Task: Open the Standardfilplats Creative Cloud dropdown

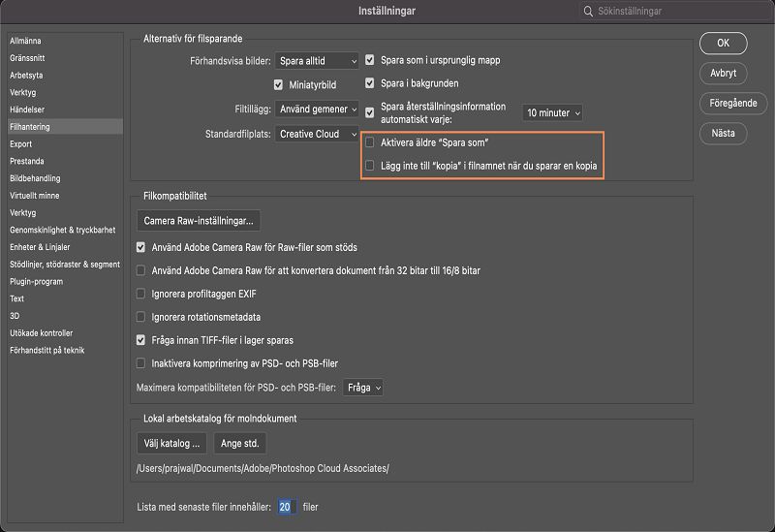Action: [317, 134]
